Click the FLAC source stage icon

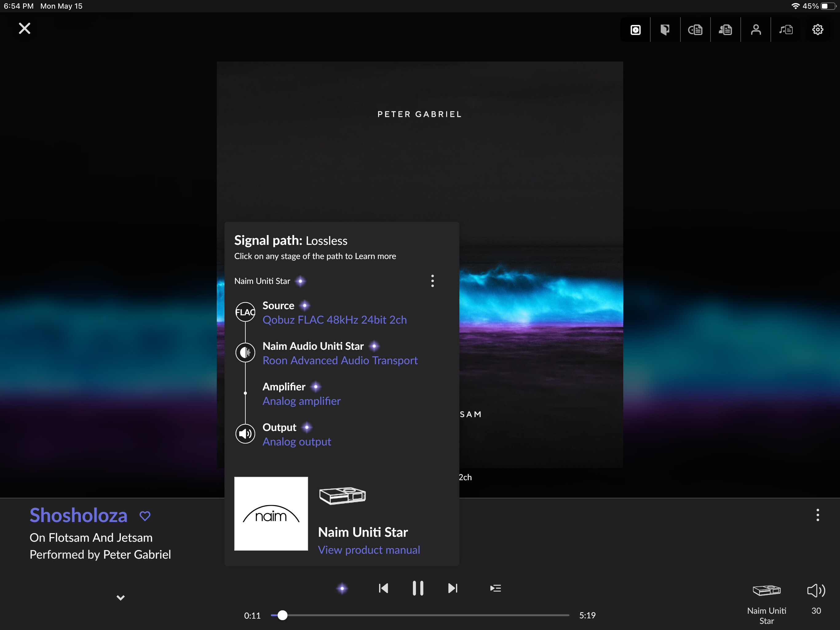pos(245,312)
